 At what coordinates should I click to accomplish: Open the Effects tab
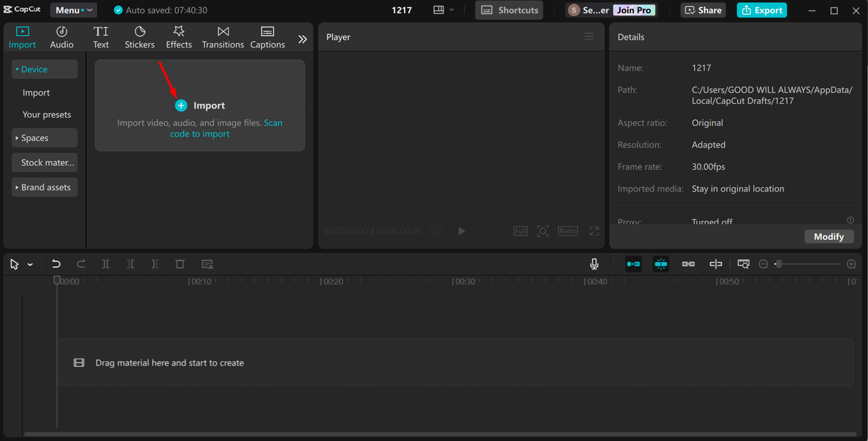(179, 37)
